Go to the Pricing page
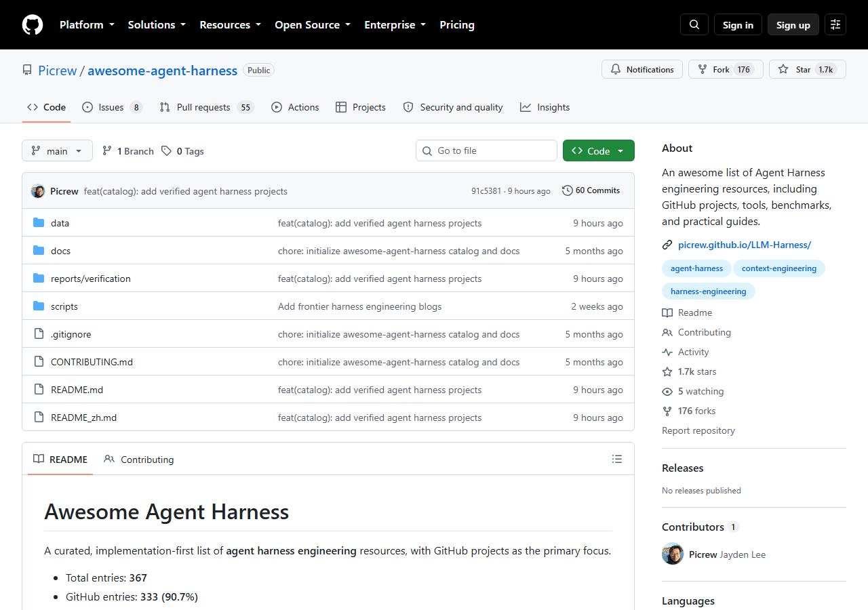Image resolution: width=868 pixels, height=610 pixels. pos(457,24)
